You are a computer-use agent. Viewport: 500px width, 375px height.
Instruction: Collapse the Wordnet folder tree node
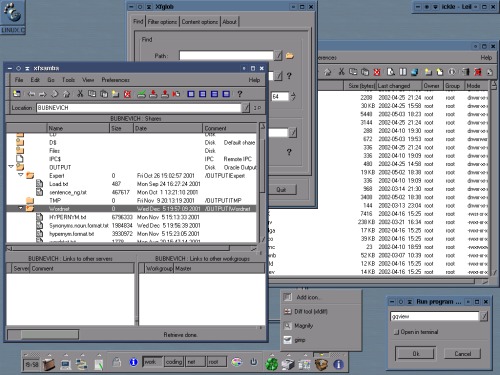click(x=21, y=208)
